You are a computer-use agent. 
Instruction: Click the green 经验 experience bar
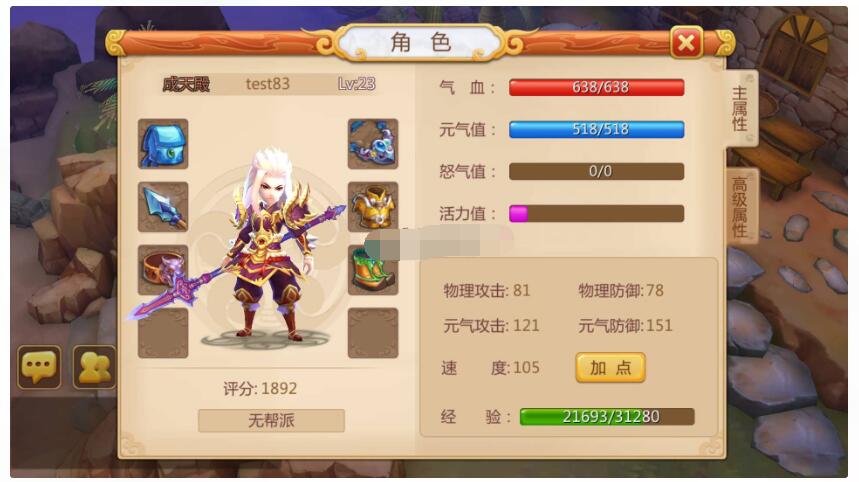click(x=607, y=417)
